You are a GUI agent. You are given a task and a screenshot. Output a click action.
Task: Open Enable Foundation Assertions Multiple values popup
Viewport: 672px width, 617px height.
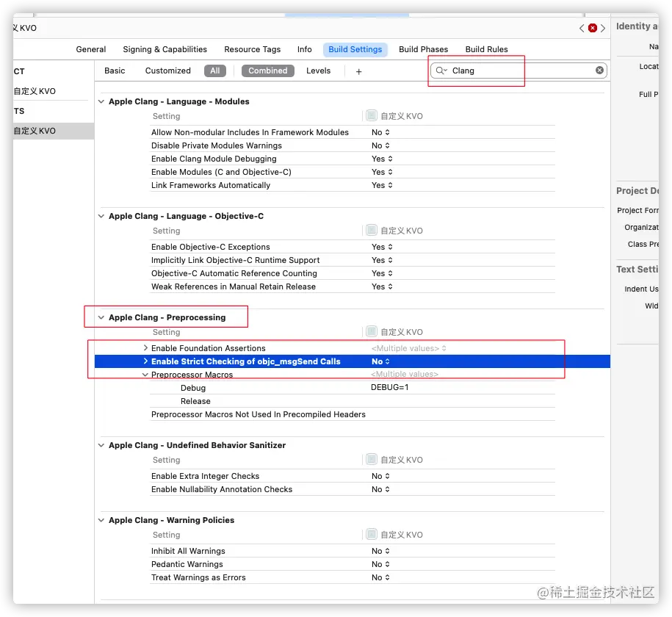pyautogui.click(x=409, y=348)
